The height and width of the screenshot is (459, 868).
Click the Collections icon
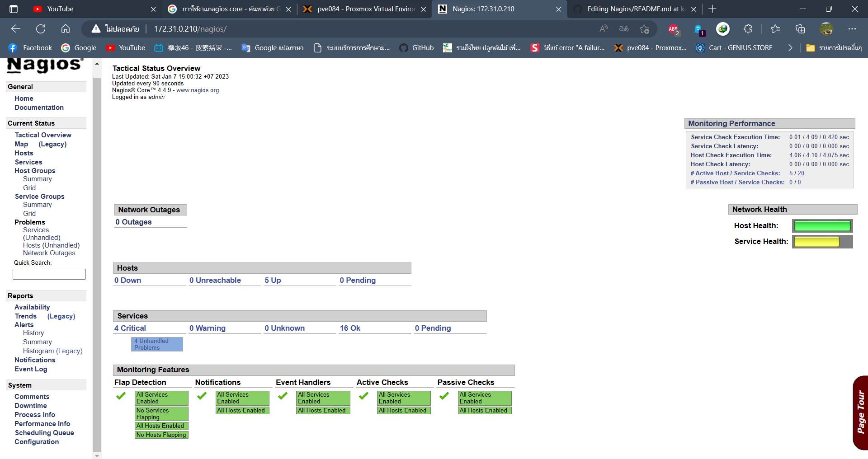[800, 29]
